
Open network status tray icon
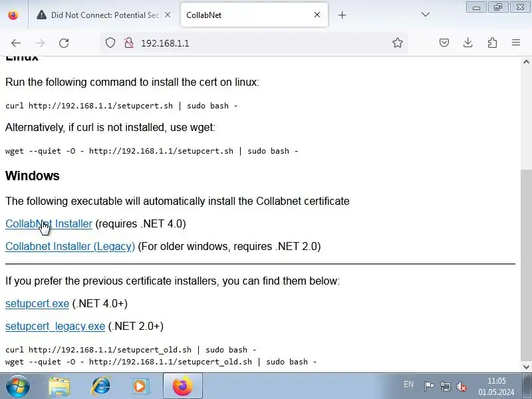(446, 386)
